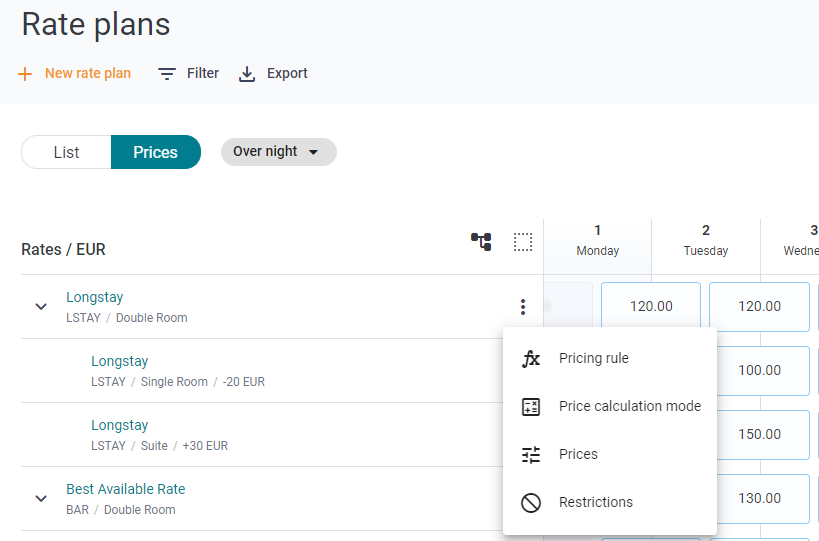Choose Pricing rule from the menu
This screenshot has width=819, height=541.
610,358
